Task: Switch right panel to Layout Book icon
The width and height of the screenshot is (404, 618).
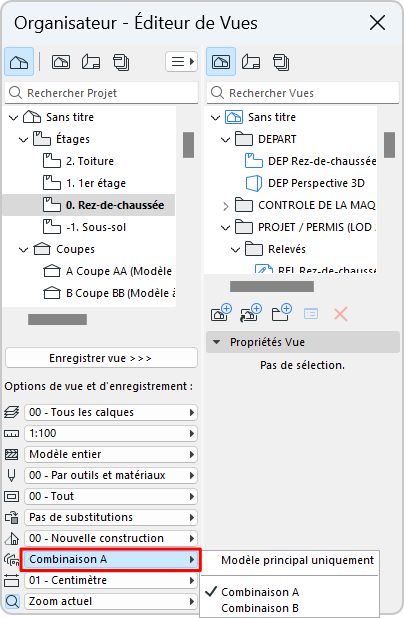Action: [x=251, y=62]
